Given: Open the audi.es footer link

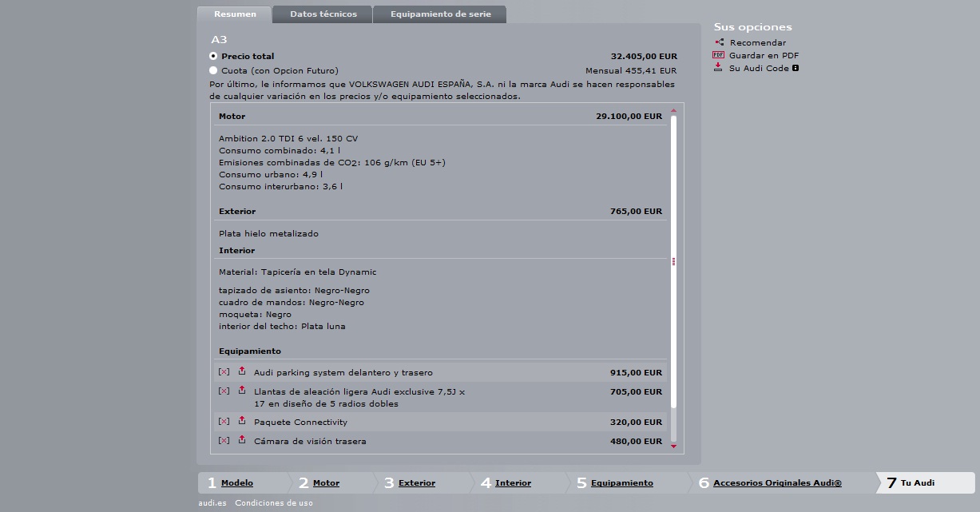Looking at the screenshot, I should 212,502.
